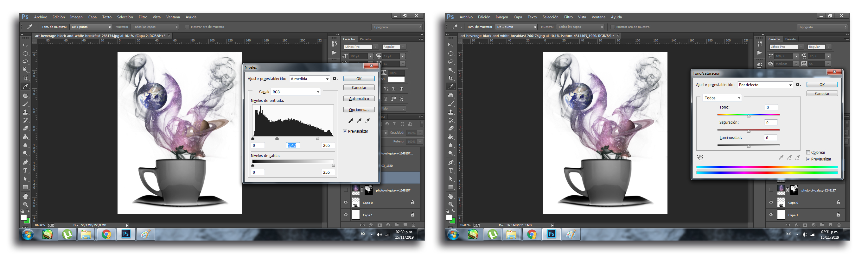Select the Lasso tool in the left window
The width and height of the screenshot is (868, 257).
point(25,62)
